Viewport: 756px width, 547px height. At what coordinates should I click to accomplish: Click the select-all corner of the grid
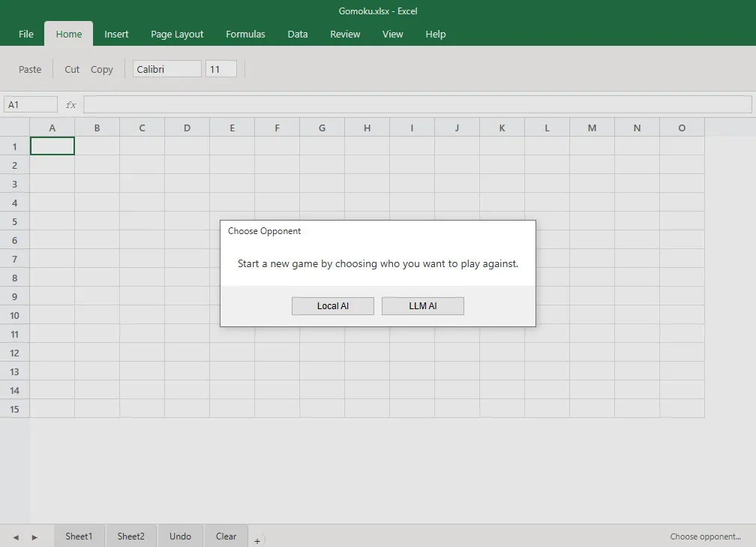click(14, 128)
